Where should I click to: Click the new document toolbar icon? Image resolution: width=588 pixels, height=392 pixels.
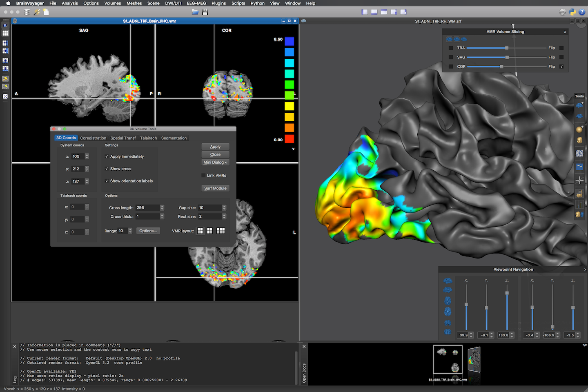coord(46,12)
